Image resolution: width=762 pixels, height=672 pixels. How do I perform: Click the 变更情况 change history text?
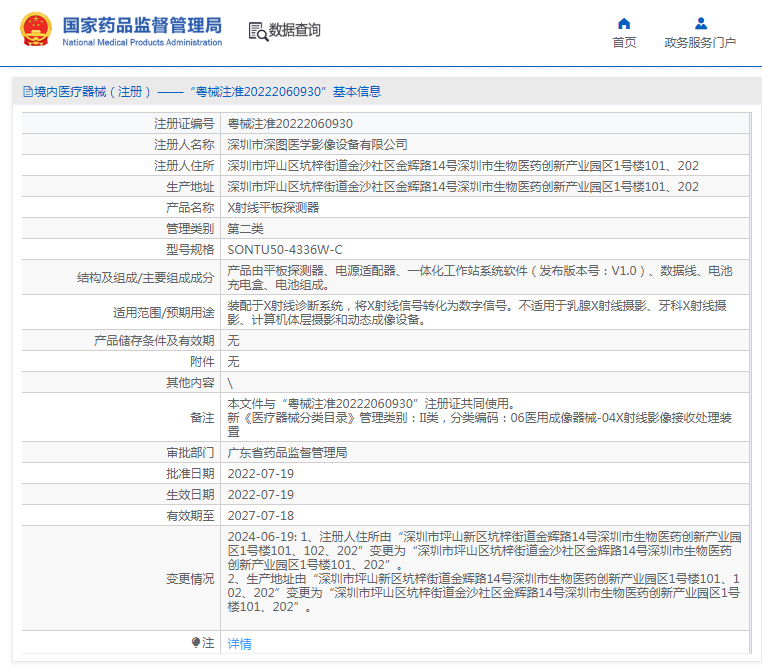(x=485, y=571)
